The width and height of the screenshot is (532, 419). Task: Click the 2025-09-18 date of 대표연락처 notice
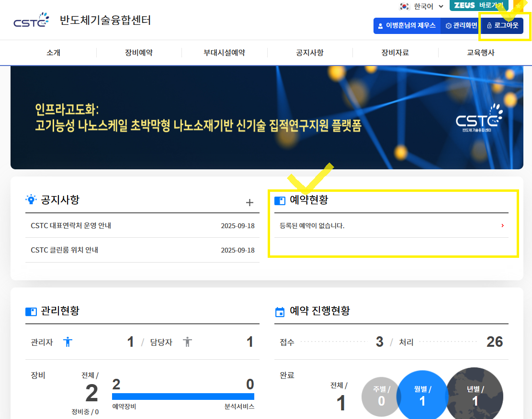pos(238,226)
